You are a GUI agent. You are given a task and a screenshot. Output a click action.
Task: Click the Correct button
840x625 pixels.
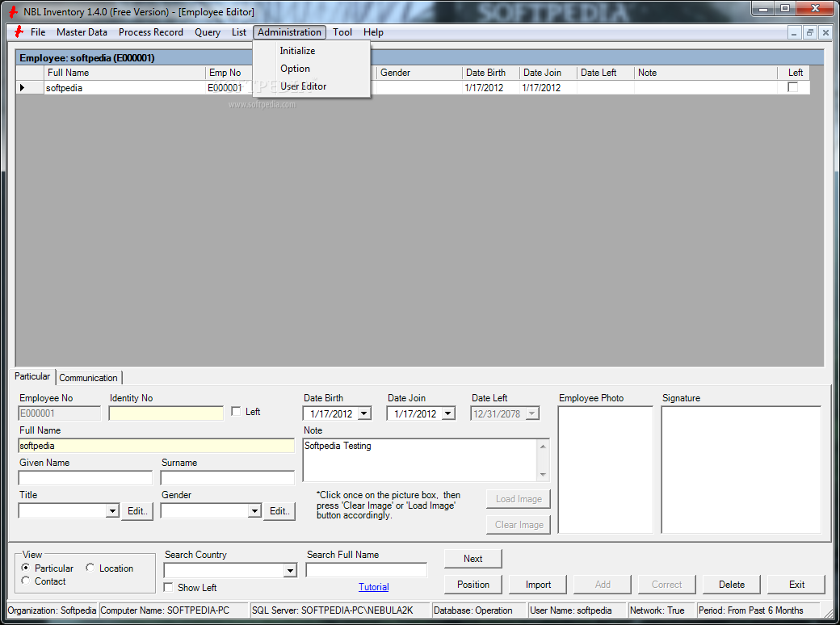pos(667,585)
